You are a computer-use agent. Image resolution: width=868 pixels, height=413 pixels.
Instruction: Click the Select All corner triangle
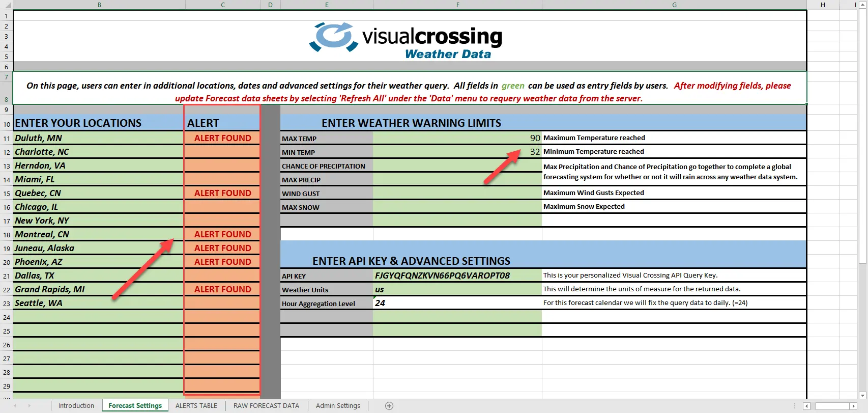pyautogui.click(x=7, y=5)
